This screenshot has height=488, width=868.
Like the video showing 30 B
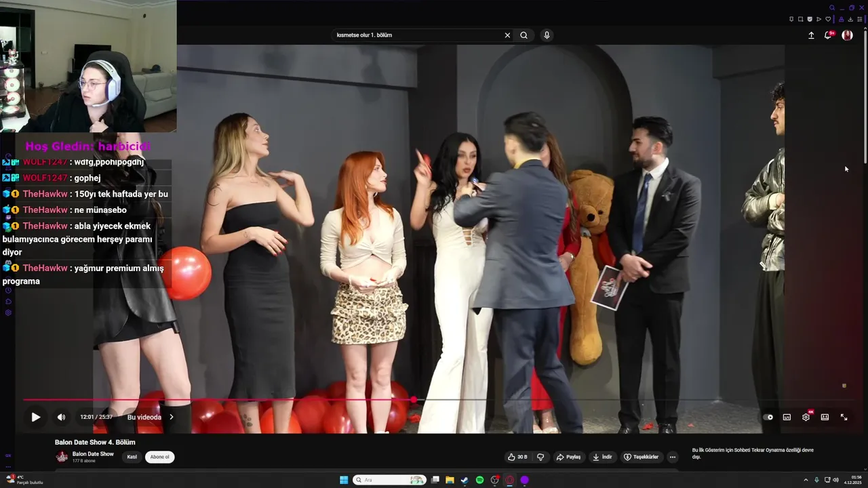click(518, 457)
